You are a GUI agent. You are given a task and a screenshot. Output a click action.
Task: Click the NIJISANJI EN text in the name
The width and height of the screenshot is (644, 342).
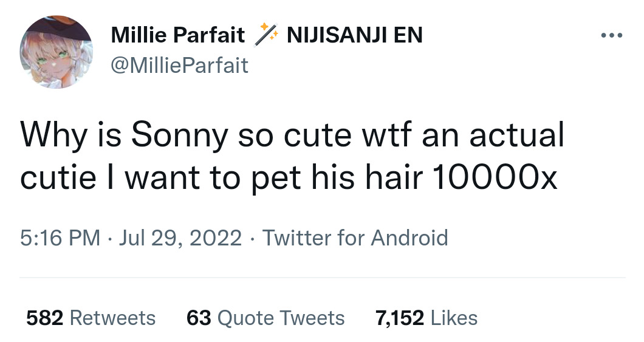coord(354,36)
